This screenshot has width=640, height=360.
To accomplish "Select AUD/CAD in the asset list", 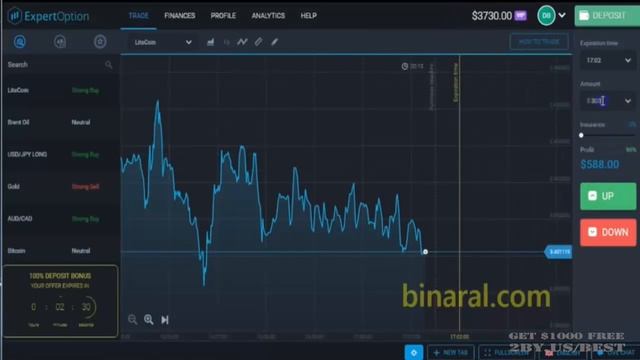I will pyautogui.click(x=61, y=219).
